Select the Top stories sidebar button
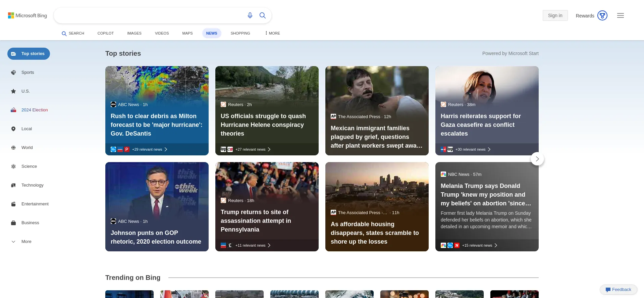 (x=29, y=54)
